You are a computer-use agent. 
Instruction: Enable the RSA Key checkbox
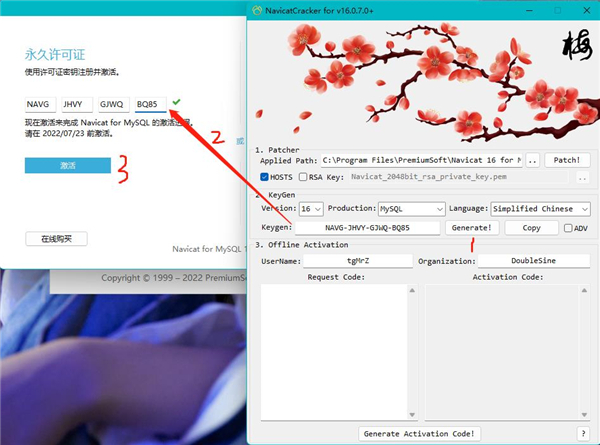(x=303, y=177)
